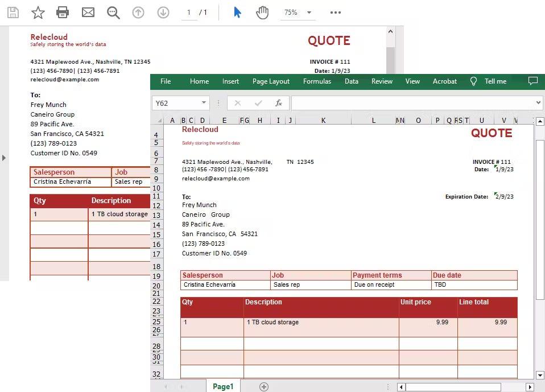Go to previous page with up arrow

tap(138, 12)
